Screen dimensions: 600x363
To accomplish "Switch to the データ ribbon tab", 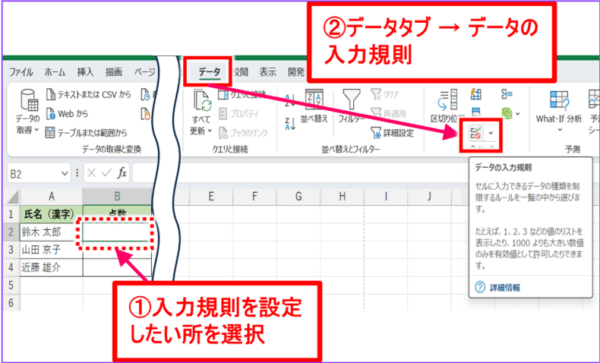I will (209, 72).
